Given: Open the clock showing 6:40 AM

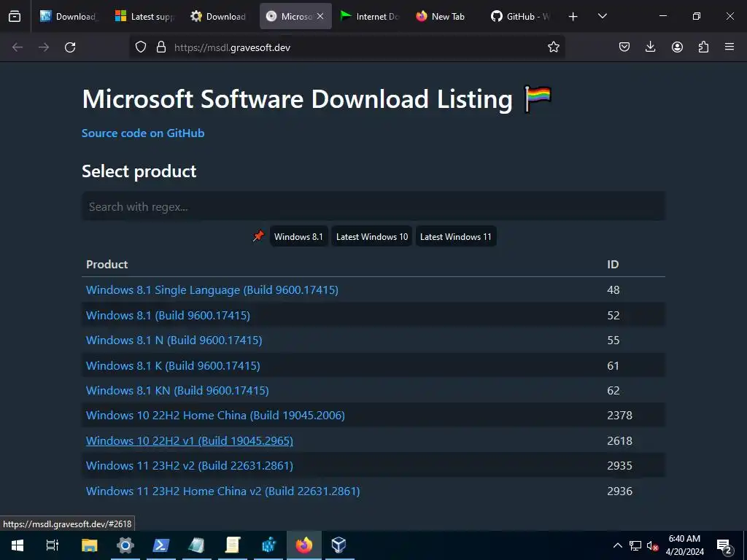Looking at the screenshot, I should tap(684, 545).
